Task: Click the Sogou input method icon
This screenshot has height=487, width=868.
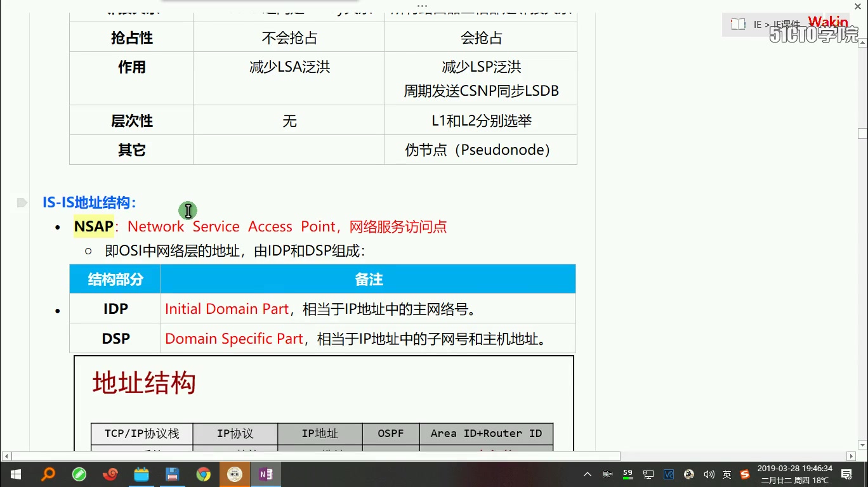Action: [745, 474]
